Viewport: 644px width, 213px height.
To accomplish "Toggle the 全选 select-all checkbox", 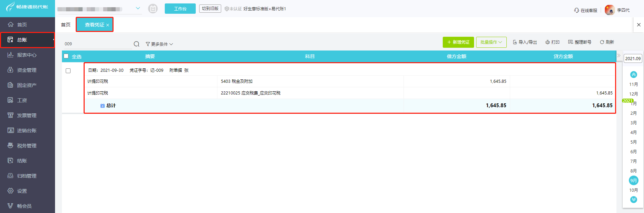I will 66,56.
